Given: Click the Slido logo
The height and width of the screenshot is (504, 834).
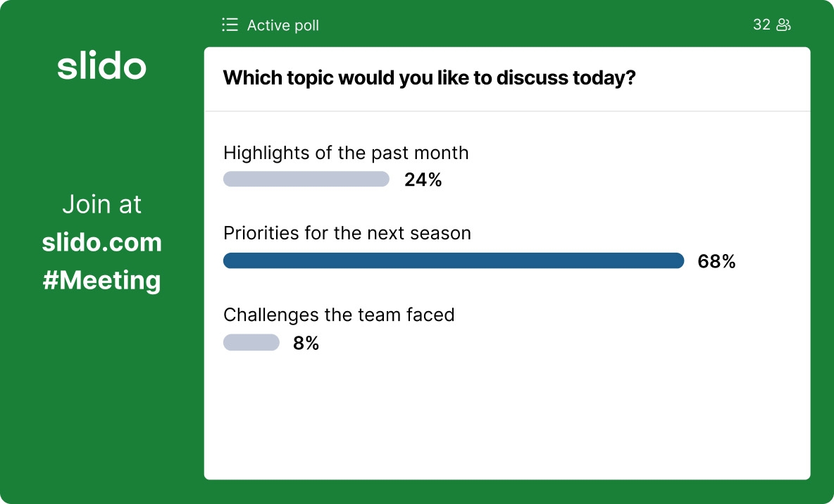Looking at the screenshot, I should coord(101,66).
